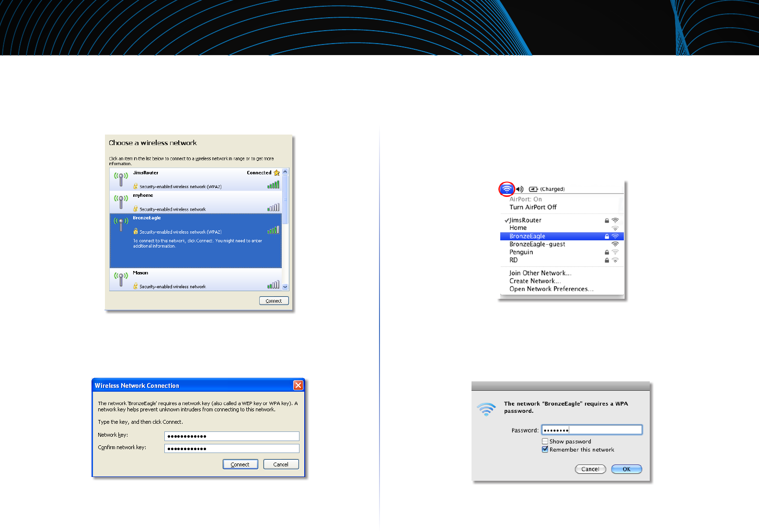The image size is (759, 532).
Task: Click Cancel in the Mac WPA password dialog
Action: pyautogui.click(x=590, y=469)
